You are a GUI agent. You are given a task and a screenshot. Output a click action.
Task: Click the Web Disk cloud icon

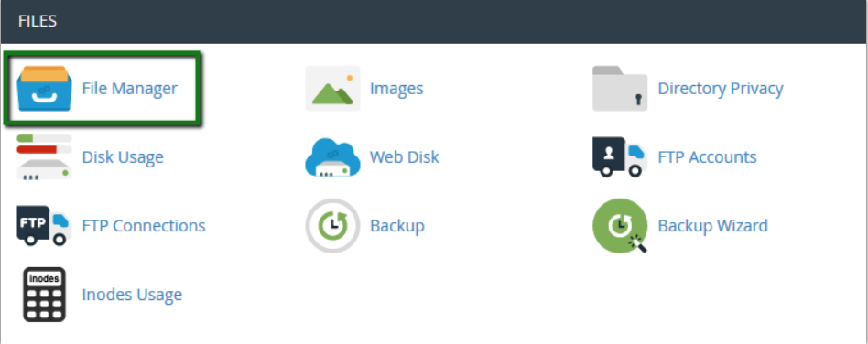pos(332,157)
